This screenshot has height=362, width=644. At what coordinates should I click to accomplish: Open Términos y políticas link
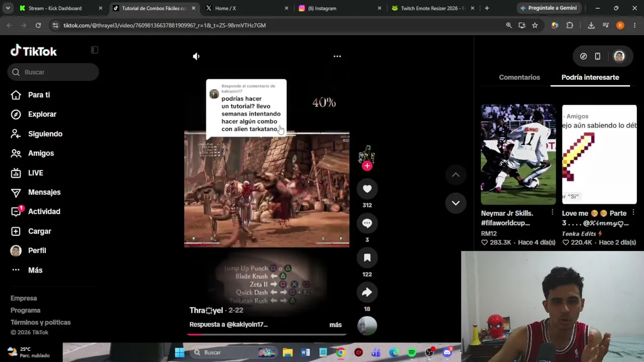click(41, 322)
